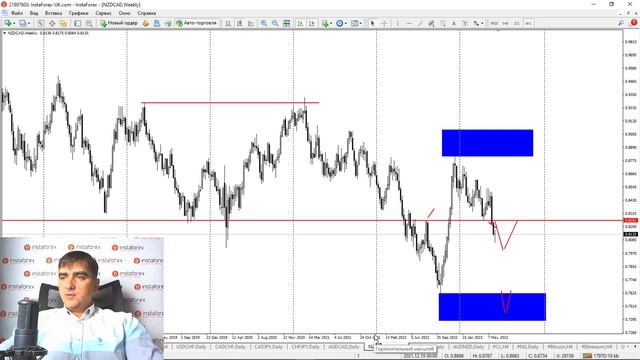Toggle Auto Scroll on the chart

coord(300,23)
